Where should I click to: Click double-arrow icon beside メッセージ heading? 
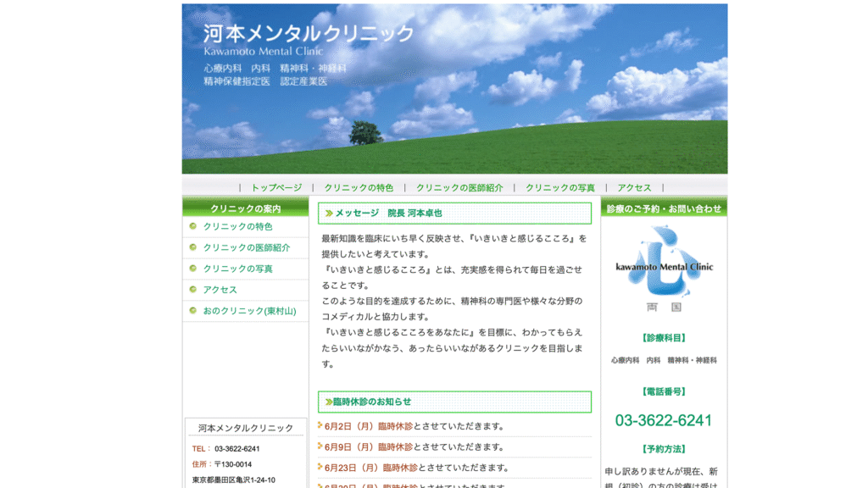[x=329, y=213]
